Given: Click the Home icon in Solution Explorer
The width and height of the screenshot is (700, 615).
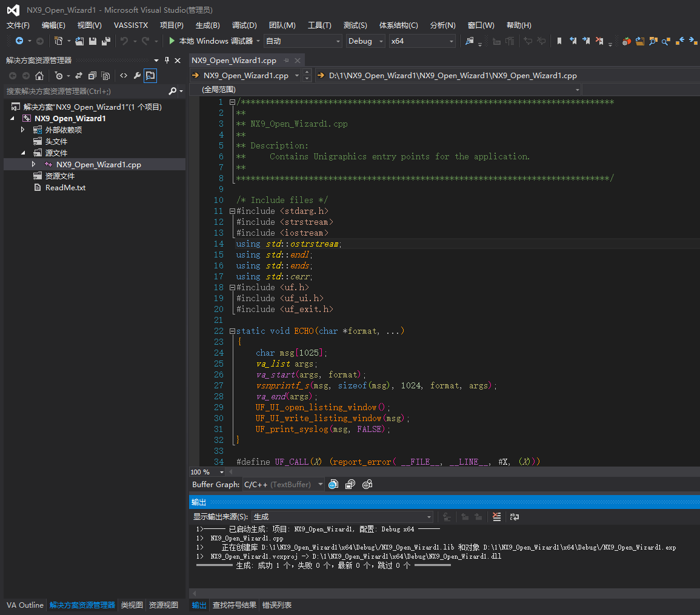Looking at the screenshot, I should click(x=39, y=76).
